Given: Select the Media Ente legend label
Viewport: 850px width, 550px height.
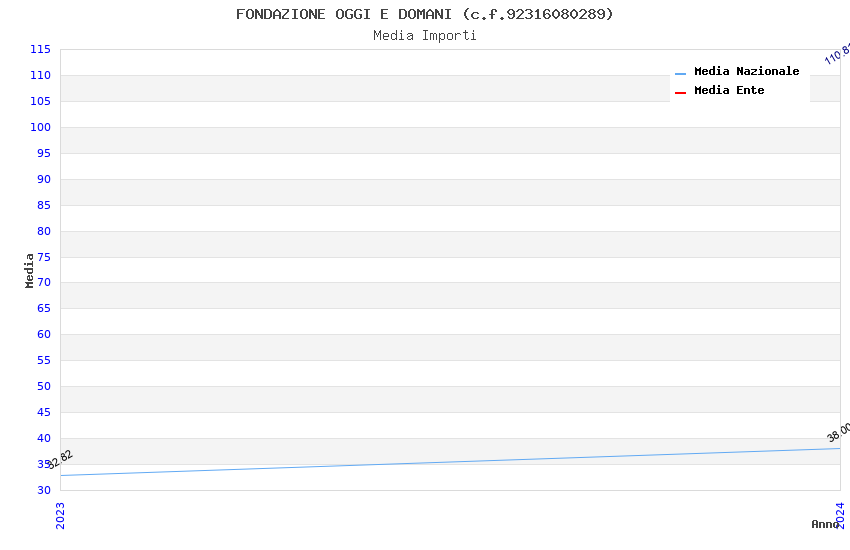Looking at the screenshot, I should click(729, 90).
